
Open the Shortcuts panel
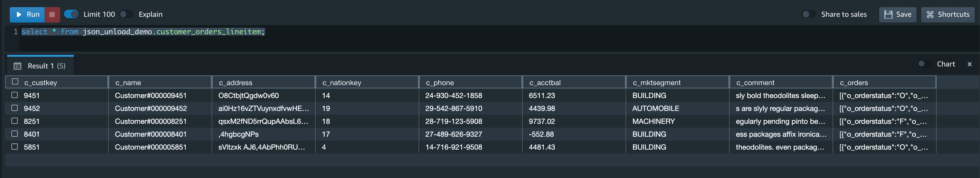click(947, 15)
